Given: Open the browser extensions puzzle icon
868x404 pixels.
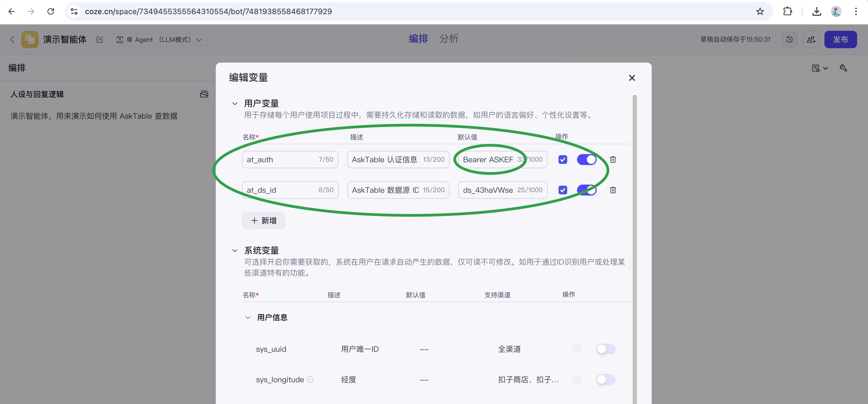Looking at the screenshot, I should pyautogui.click(x=787, y=11).
